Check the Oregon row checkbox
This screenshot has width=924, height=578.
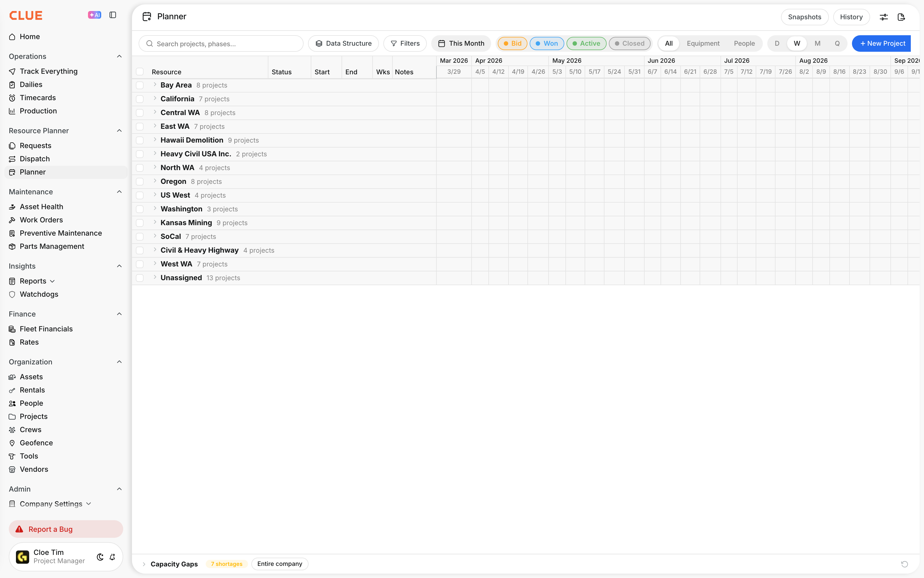(140, 182)
